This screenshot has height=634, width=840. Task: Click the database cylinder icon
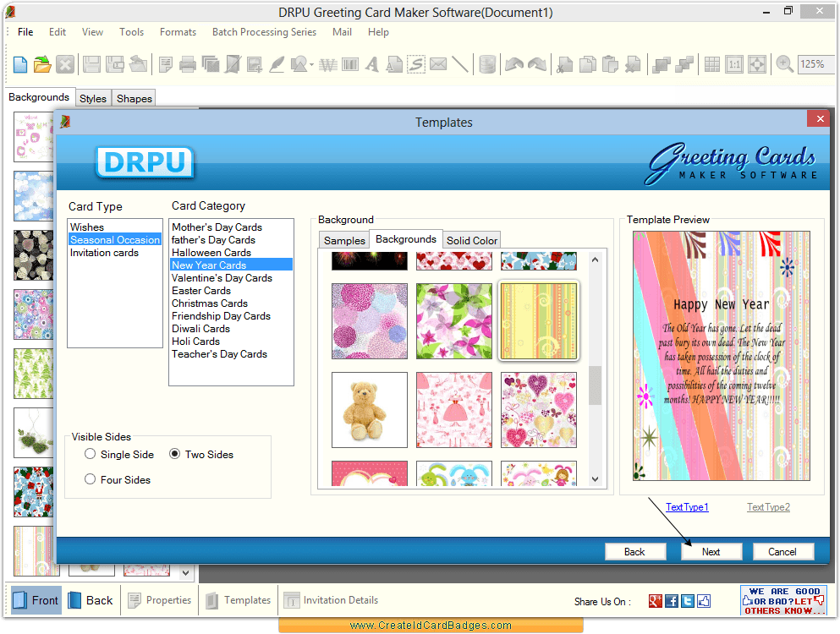pos(487,65)
